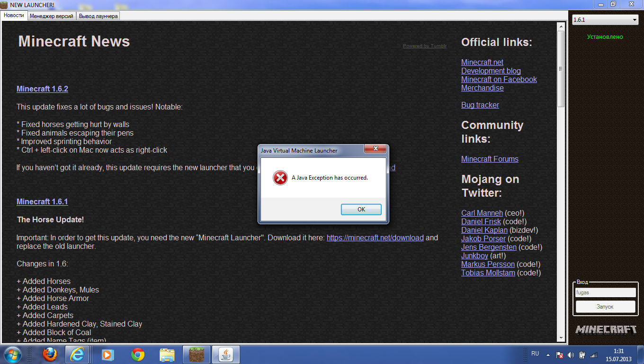Open the Minecraft 1.6.1 news link
This screenshot has height=364, width=644.
point(42,201)
